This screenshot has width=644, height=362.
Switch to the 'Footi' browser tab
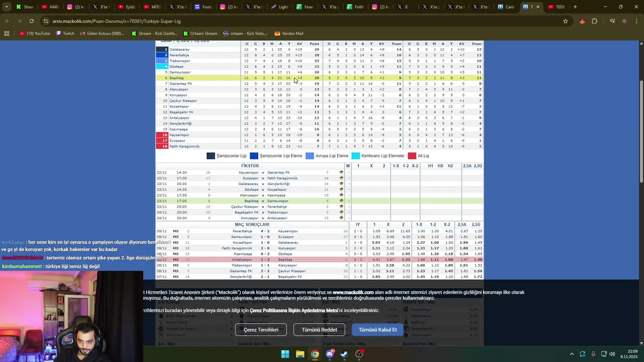pyautogui.click(x=203, y=7)
